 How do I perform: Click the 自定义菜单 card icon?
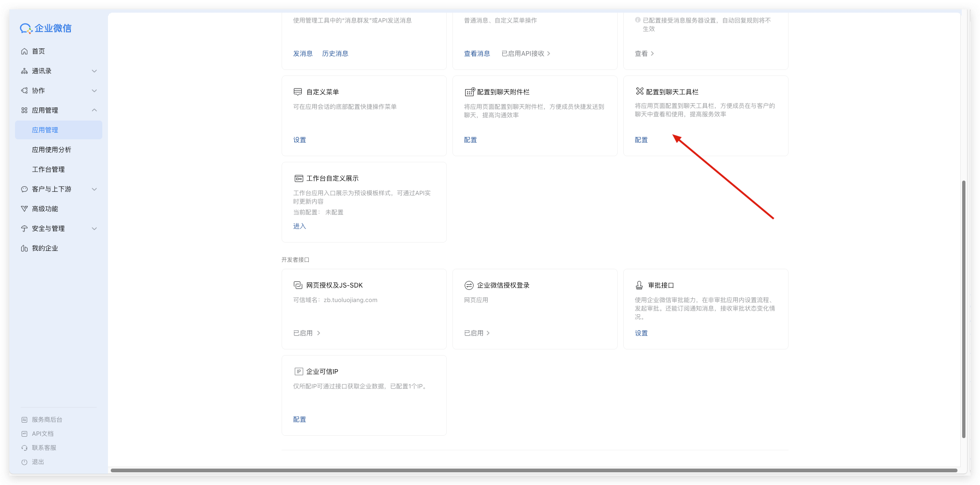(x=298, y=92)
